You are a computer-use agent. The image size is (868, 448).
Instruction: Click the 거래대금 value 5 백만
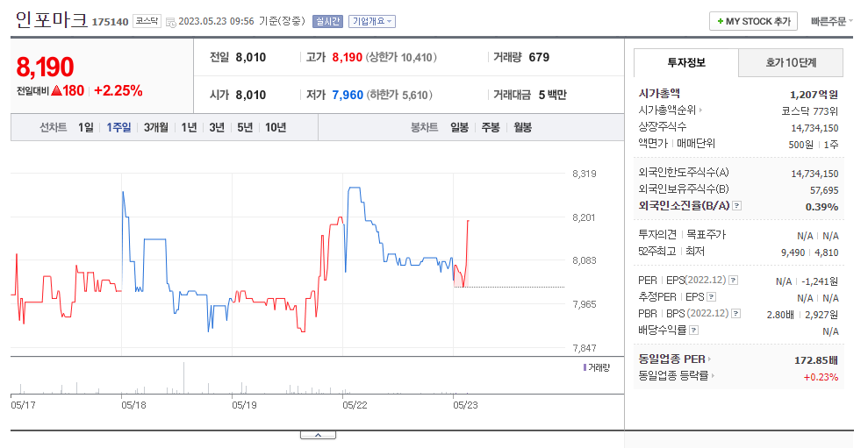552,95
